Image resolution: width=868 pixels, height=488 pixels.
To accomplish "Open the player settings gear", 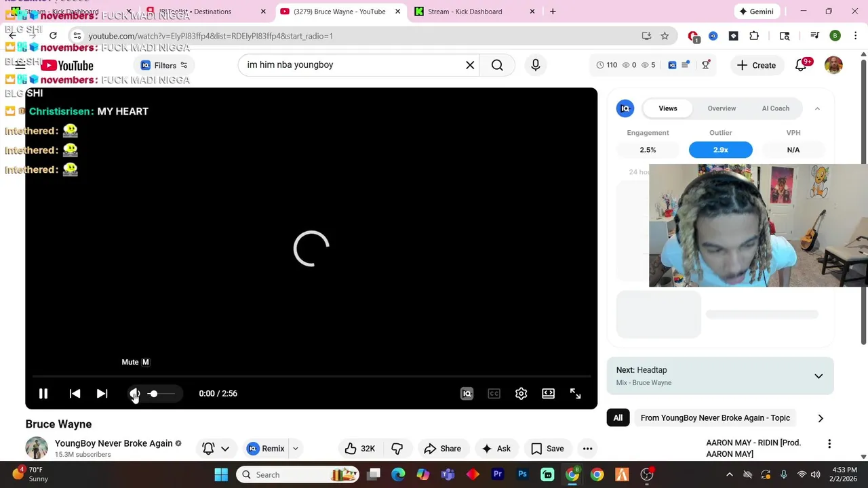I will 521,393.
